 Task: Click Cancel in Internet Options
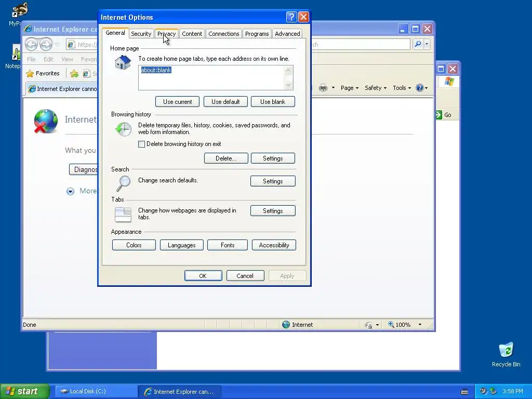pyautogui.click(x=245, y=275)
